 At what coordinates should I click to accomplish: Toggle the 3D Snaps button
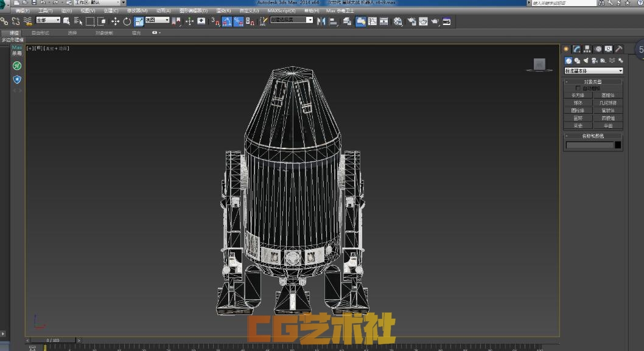pyautogui.click(x=215, y=21)
